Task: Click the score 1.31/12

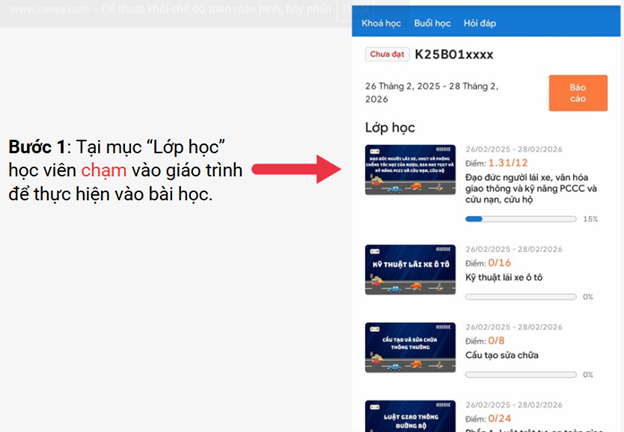Action: [507, 162]
